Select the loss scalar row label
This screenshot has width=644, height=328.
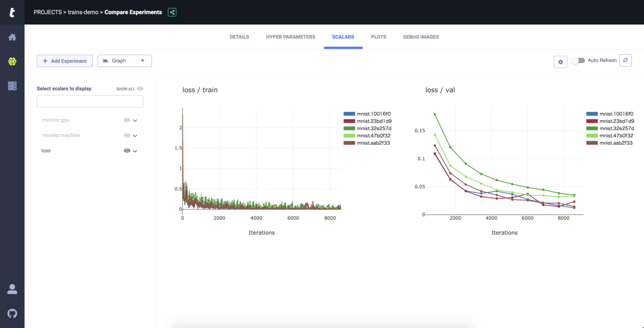[46, 151]
